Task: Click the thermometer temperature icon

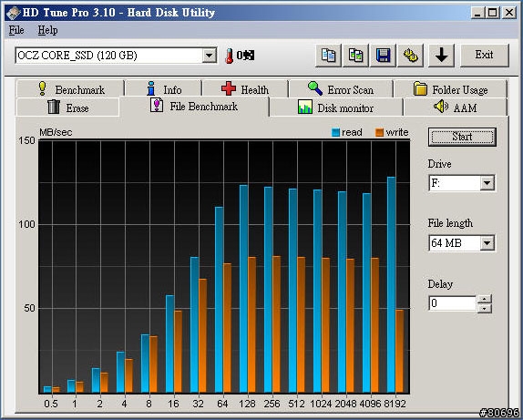Action: (x=229, y=56)
